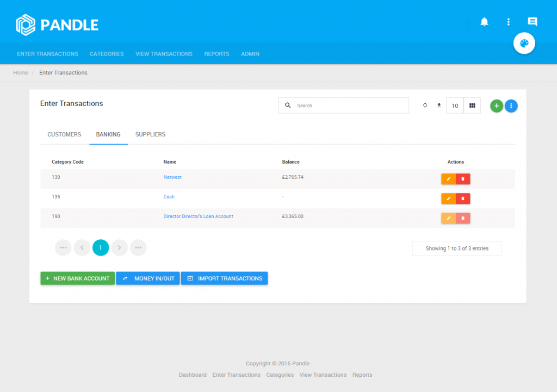557x392 pixels.
Task: Open the Dashboard footer link
Action: tap(193, 375)
